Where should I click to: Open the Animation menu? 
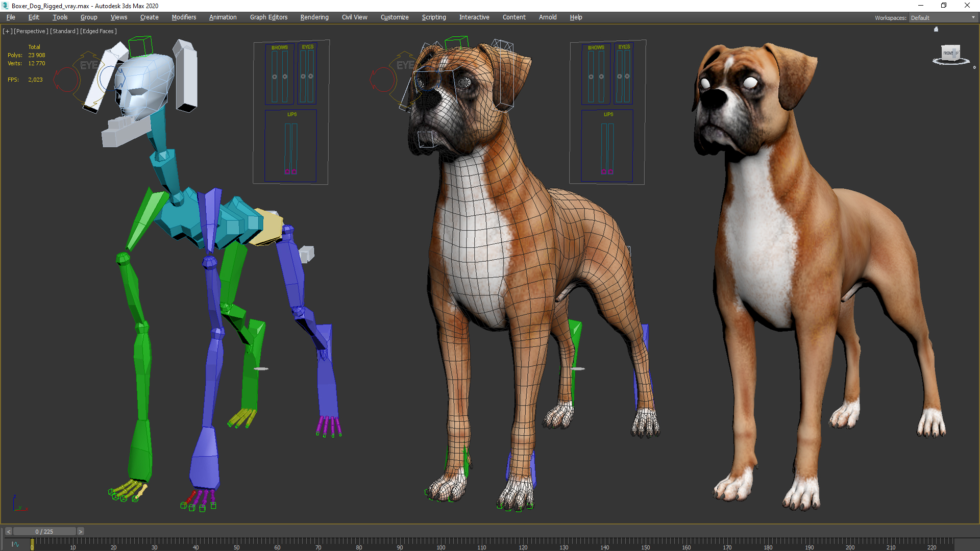[x=223, y=17]
